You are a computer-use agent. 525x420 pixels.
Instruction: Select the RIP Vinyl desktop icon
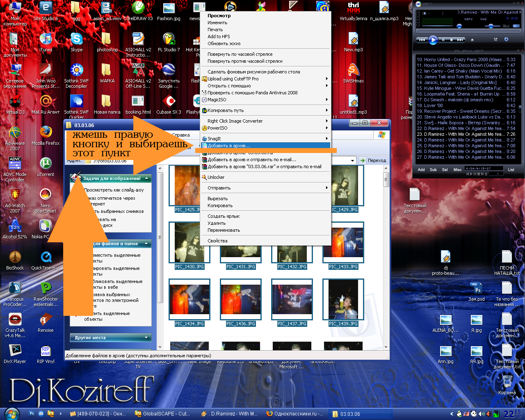pos(46,354)
